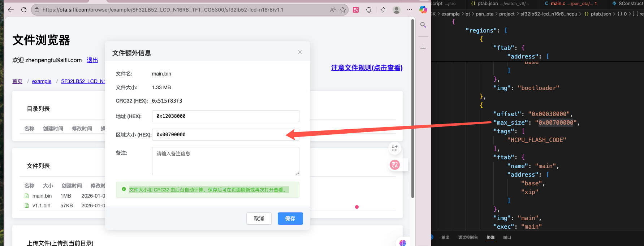Viewport: 644px width, 246px height.
Task: Go back with the browser back arrow
Action: tap(11, 10)
